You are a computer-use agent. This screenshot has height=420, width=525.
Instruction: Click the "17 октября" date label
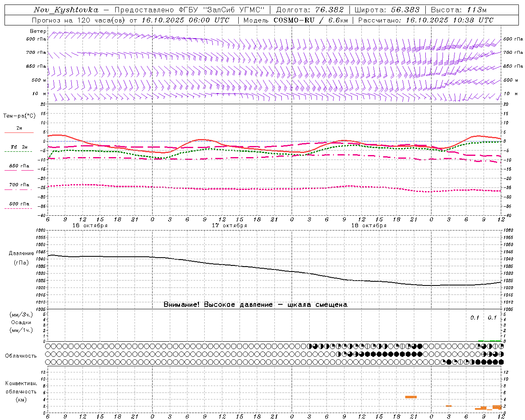(x=229, y=226)
